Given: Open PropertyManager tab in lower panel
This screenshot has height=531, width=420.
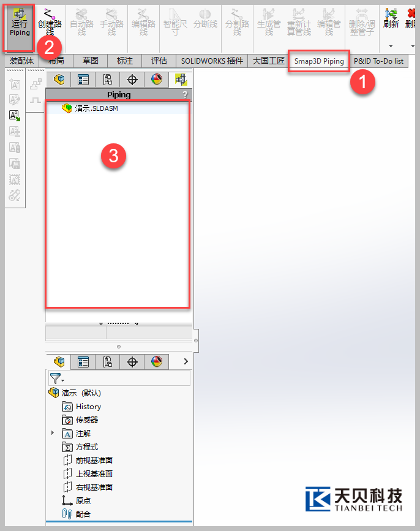Looking at the screenshot, I should pos(83,362).
